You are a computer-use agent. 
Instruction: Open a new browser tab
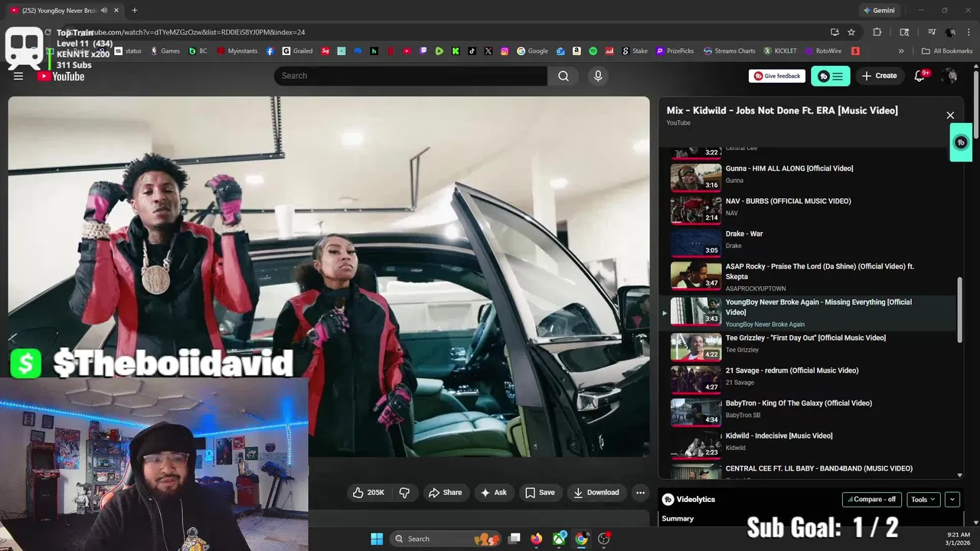coord(135,11)
